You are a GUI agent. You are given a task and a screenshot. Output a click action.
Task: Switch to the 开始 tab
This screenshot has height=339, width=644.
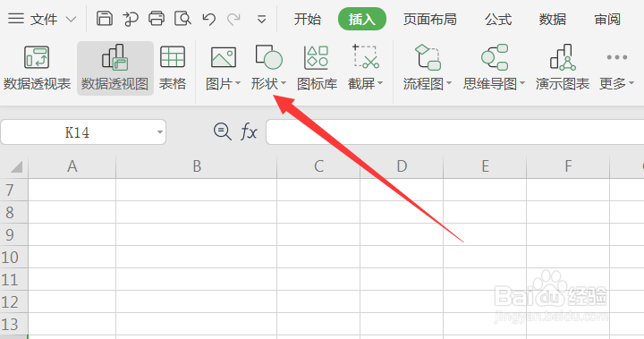pos(307,19)
